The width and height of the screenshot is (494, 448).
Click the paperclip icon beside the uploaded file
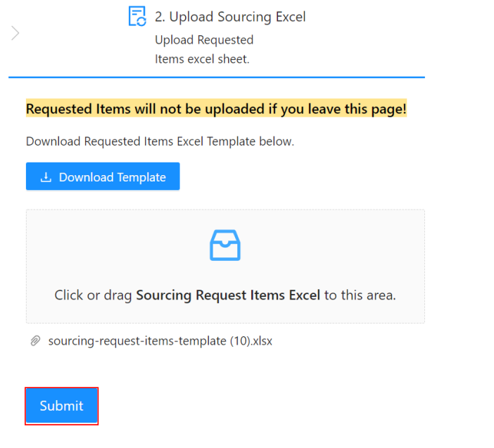[x=35, y=341]
